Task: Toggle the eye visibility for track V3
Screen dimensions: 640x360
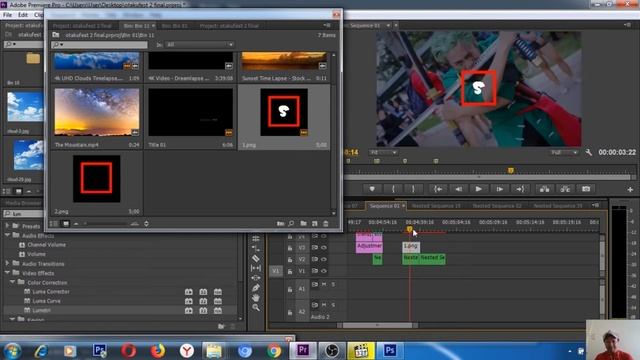Action: pos(324,247)
